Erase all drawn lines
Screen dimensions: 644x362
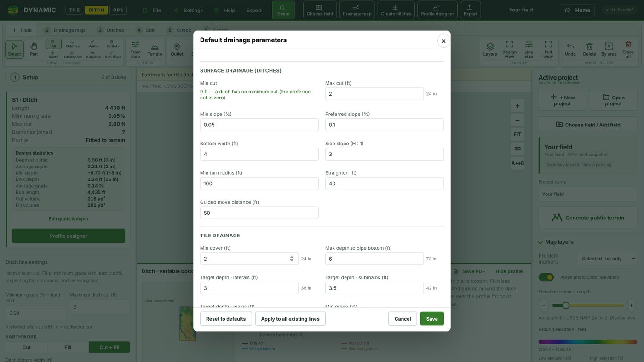pos(628,49)
